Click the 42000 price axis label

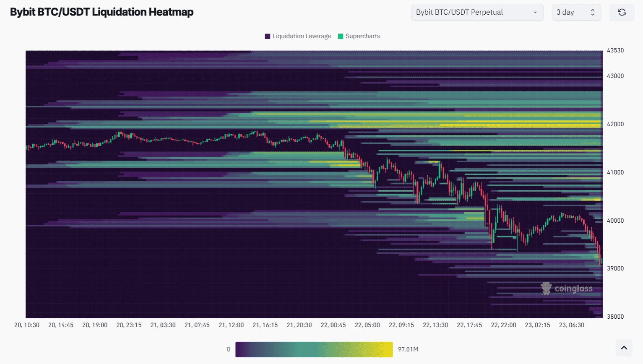click(615, 124)
